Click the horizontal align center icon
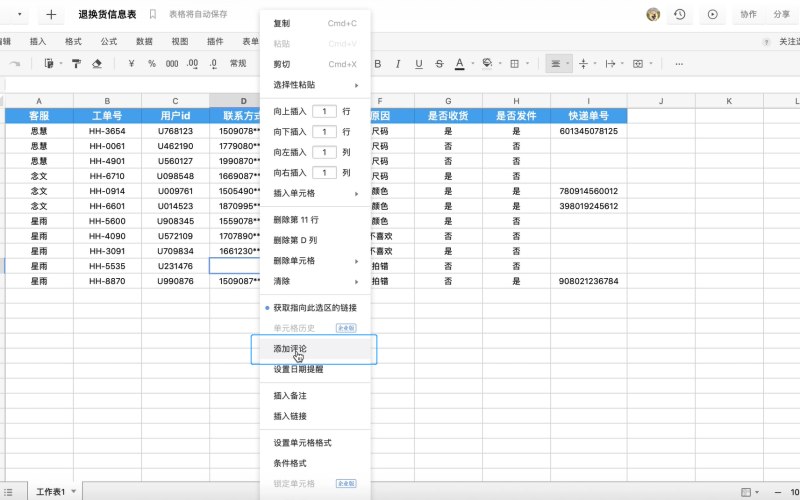800x500 pixels. click(556, 64)
